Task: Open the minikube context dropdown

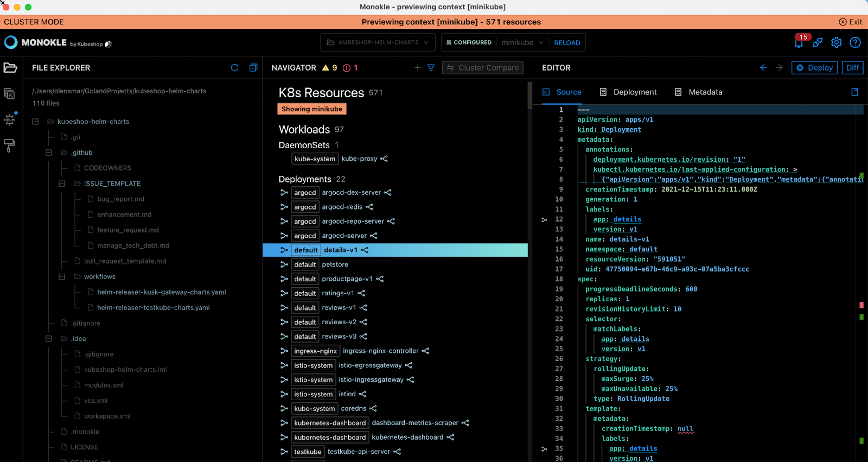Action: coord(522,42)
